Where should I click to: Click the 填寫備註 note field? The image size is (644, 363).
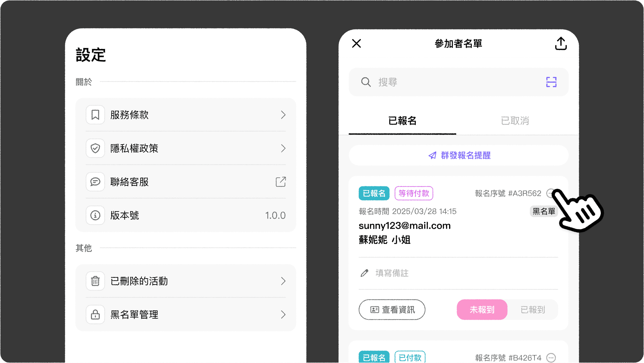coord(458,273)
